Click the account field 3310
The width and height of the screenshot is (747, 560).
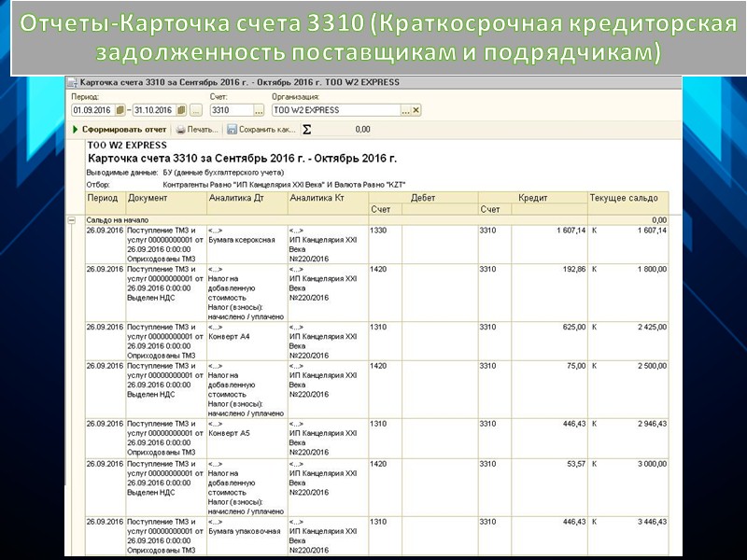pyautogui.click(x=232, y=110)
